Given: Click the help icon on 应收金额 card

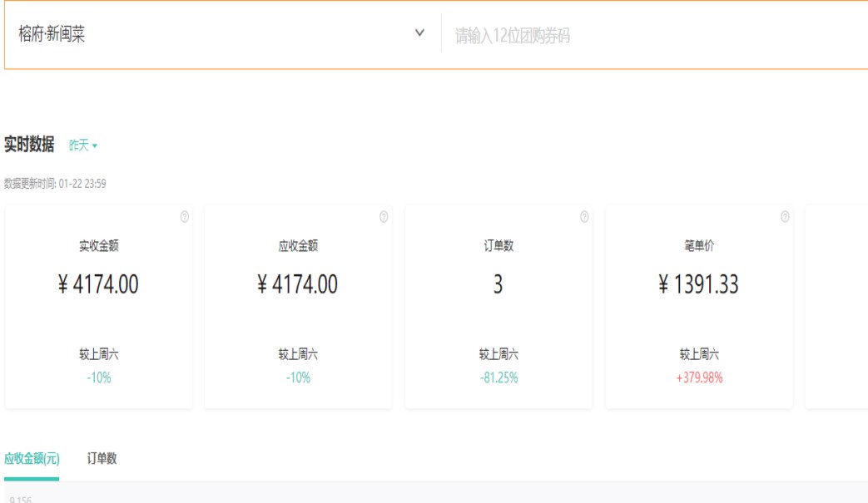Looking at the screenshot, I should [384, 217].
